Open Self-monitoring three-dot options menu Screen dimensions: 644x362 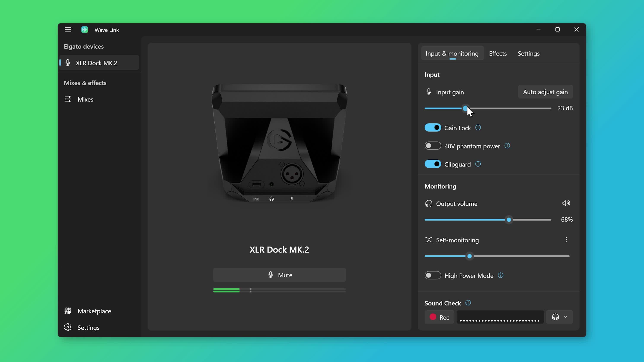pos(566,240)
